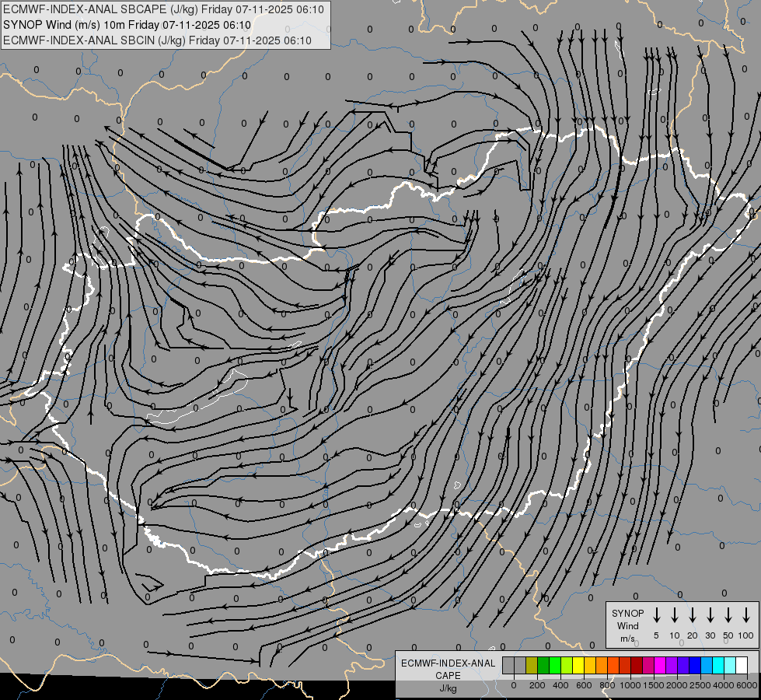
Task: Click the 800 tick label on CAPE scale
Action: click(x=607, y=685)
